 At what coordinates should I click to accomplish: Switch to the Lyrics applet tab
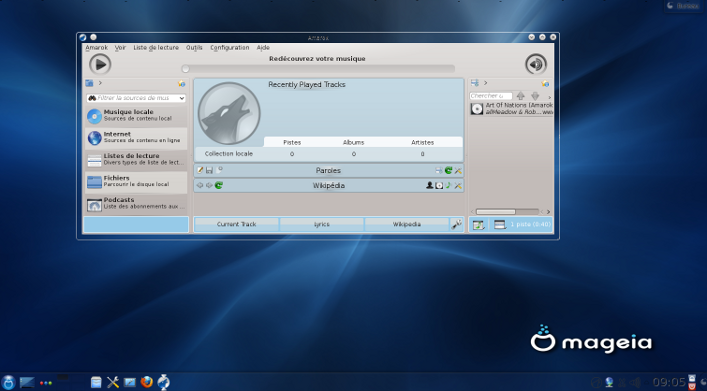pos(321,224)
